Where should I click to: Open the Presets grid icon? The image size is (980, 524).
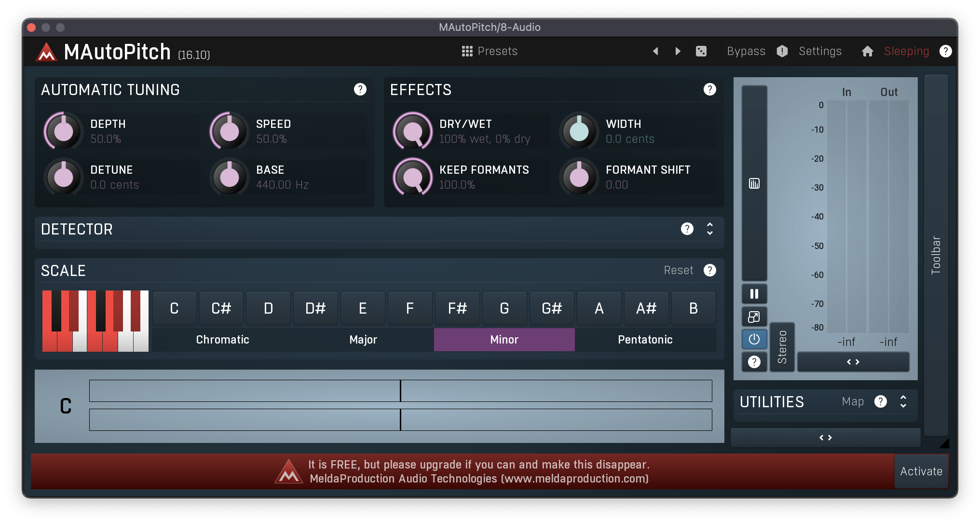467,51
